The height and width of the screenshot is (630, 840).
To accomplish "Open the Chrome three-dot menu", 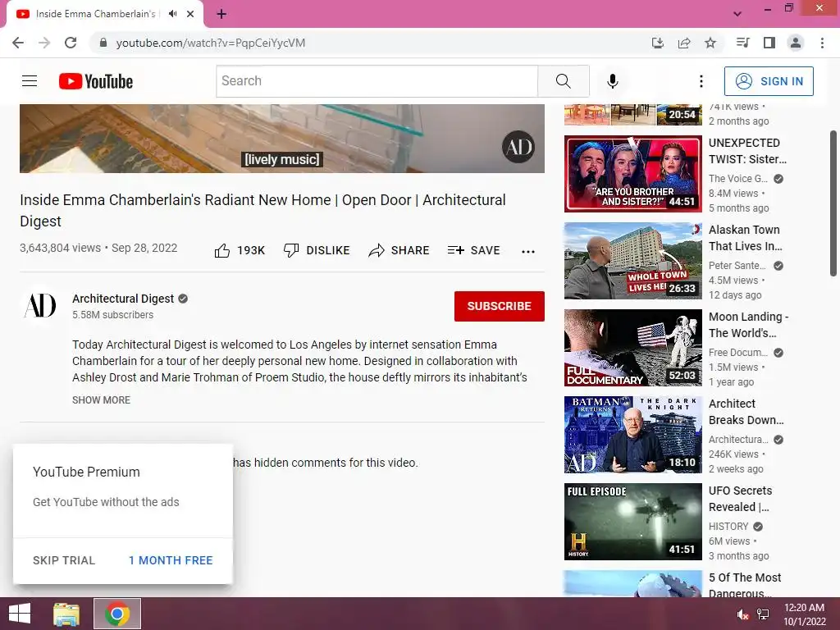I will tap(822, 43).
